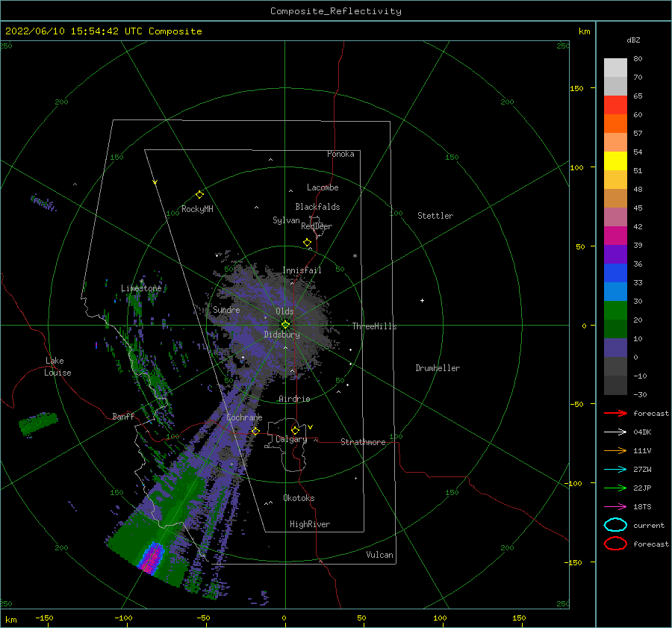
Task: Click the 42 dBZ magenta color swatch
Action: coord(615,236)
